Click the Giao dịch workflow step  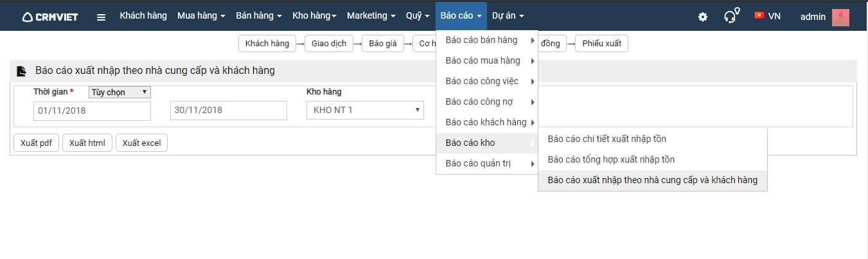[329, 44]
